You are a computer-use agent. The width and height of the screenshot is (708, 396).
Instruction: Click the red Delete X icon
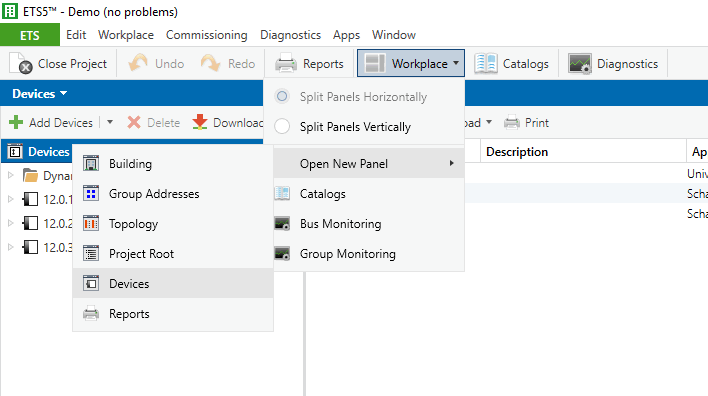(134, 122)
